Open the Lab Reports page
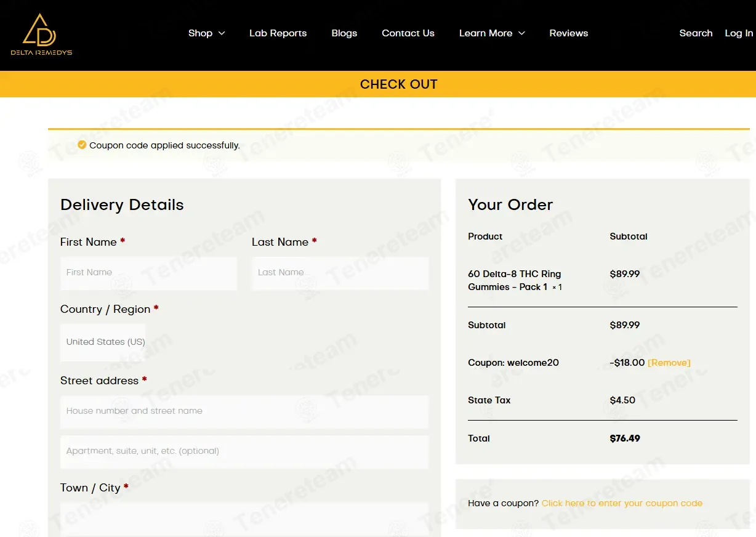The height and width of the screenshot is (537, 756). coord(278,33)
